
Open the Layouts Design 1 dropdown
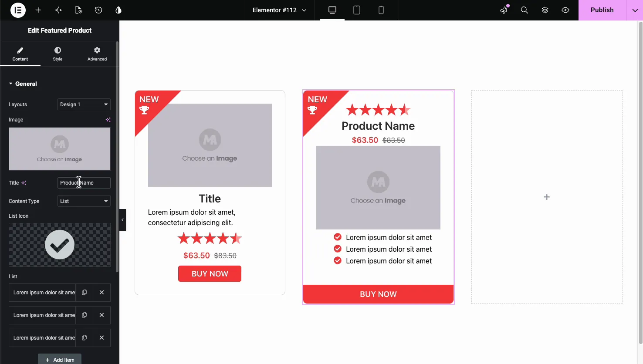click(84, 104)
